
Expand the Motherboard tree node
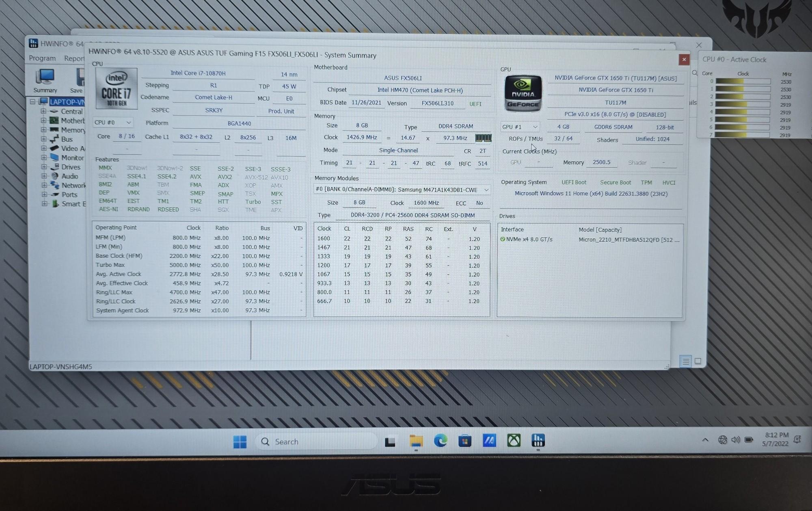click(x=43, y=120)
